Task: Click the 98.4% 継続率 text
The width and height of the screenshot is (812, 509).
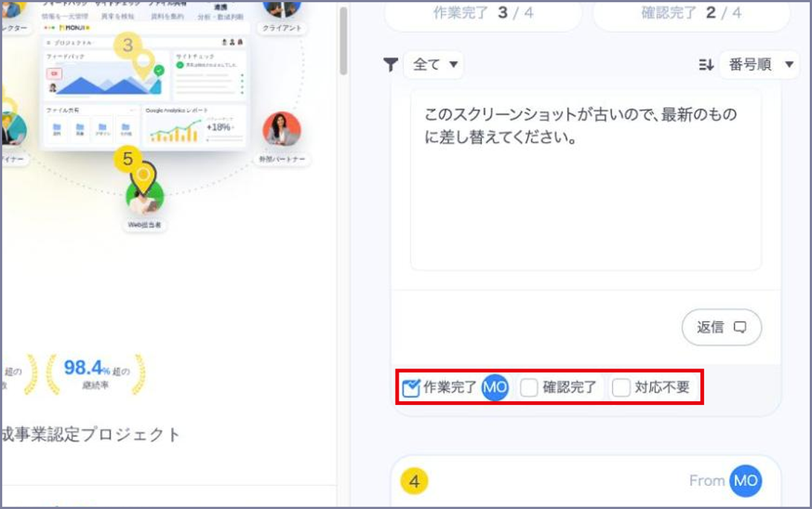Action: point(97,374)
